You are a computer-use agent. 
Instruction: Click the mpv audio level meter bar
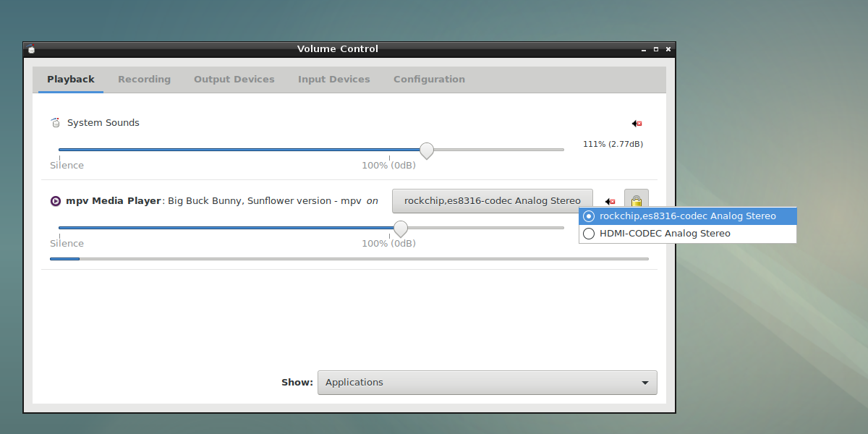point(349,258)
